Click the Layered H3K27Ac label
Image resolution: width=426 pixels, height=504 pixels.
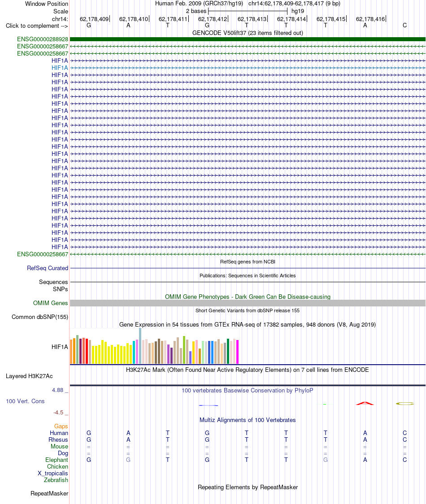[x=29, y=376]
